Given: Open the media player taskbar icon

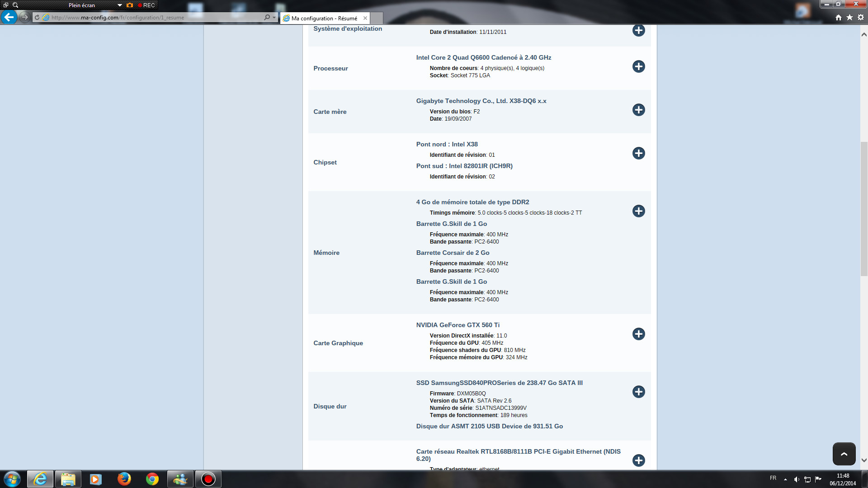Looking at the screenshot, I should [x=96, y=479].
